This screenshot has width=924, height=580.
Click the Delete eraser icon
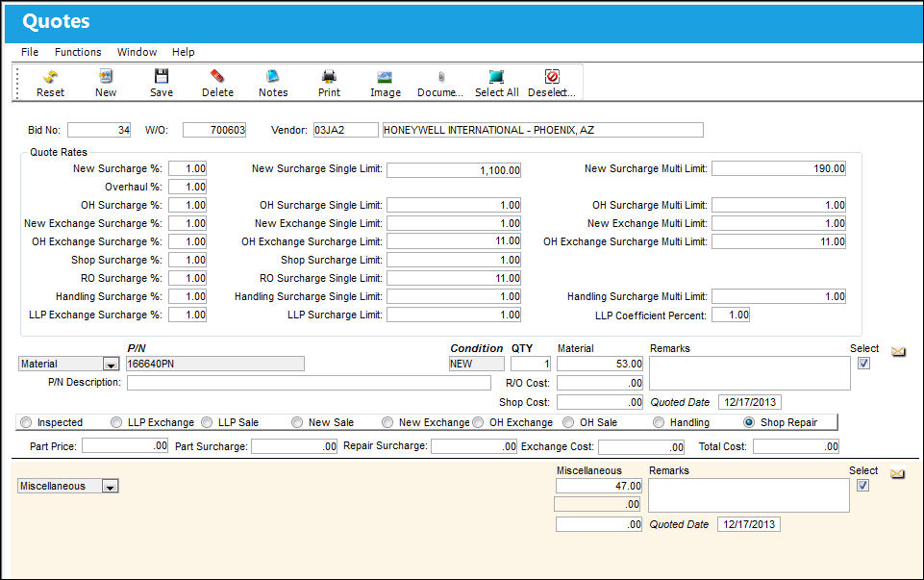(217, 77)
